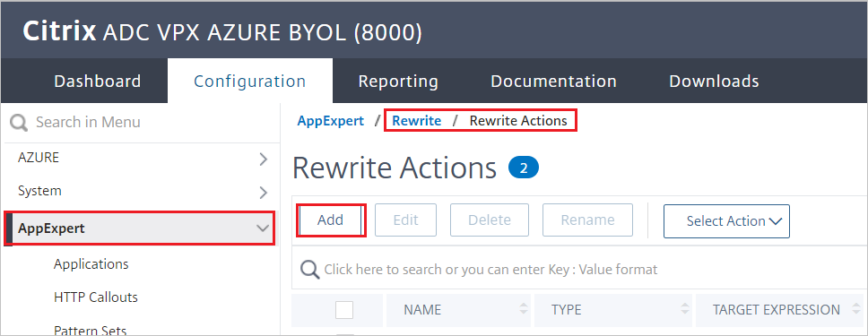The height and width of the screenshot is (336, 868).
Task: Open Applications under AppExpert
Action: coord(91,264)
